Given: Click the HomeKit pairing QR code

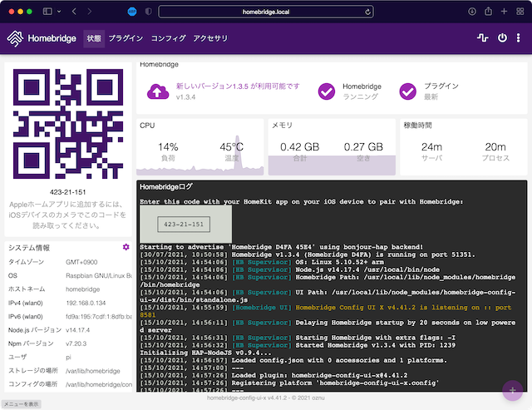Looking at the screenshot, I should pos(68,124).
